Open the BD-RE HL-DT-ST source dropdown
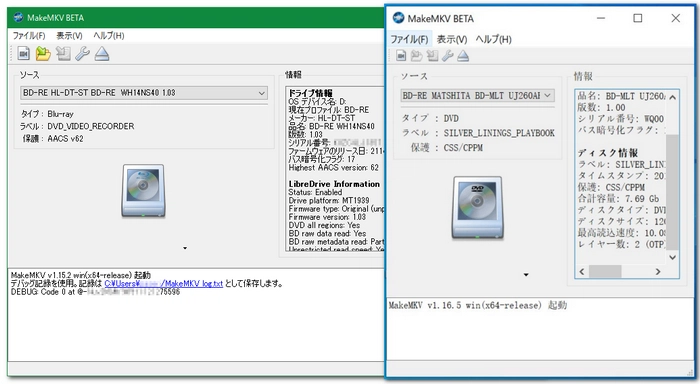This screenshot has height=384, width=700. pyautogui.click(x=144, y=93)
